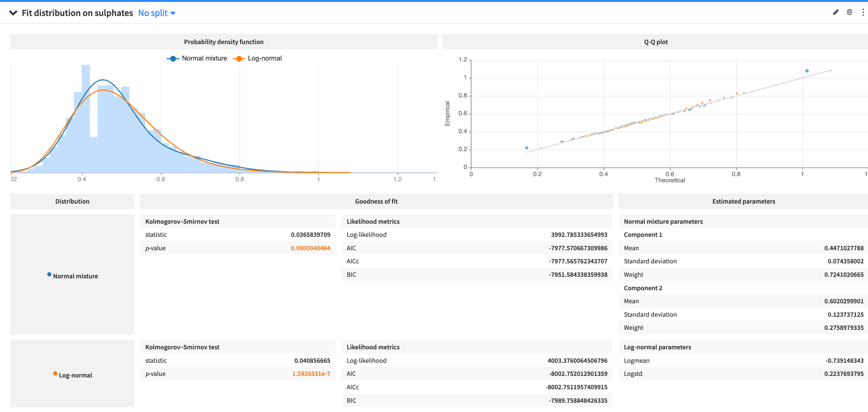Click the trash delete icon
This screenshot has width=868, height=412.
(849, 12)
